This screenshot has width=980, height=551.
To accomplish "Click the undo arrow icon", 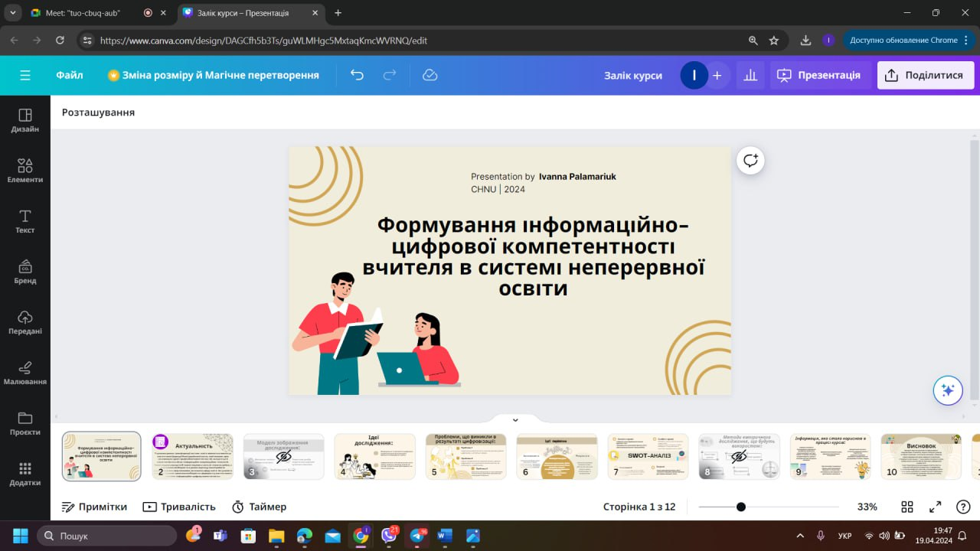I will (357, 75).
